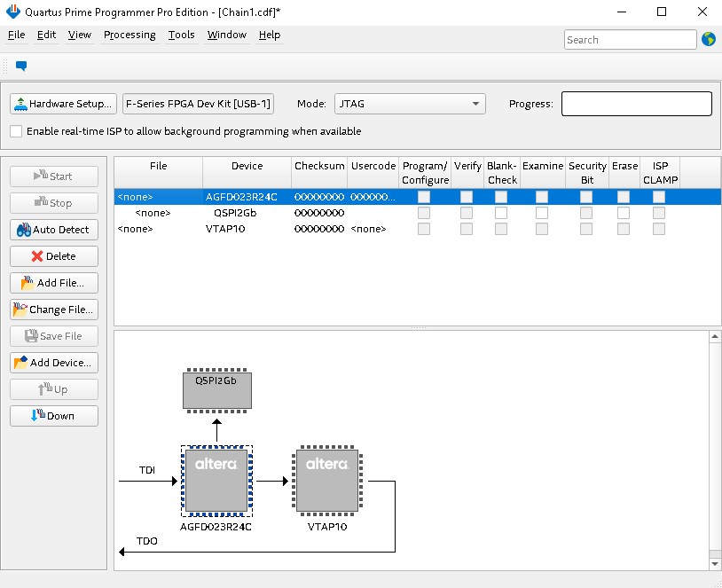This screenshot has width=722, height=588.
Task: Click the Add Device button
Action: tap(53, 363)
